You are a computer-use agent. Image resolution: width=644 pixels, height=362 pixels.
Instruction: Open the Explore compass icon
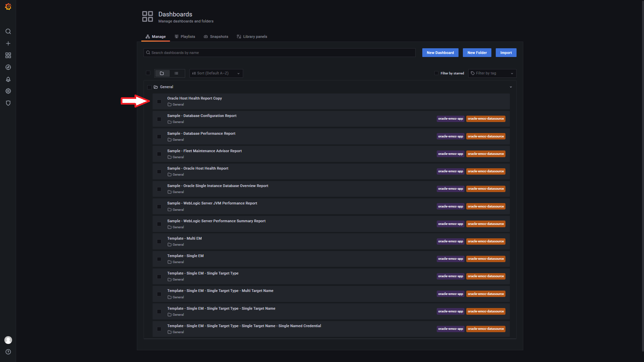[8, 67]
